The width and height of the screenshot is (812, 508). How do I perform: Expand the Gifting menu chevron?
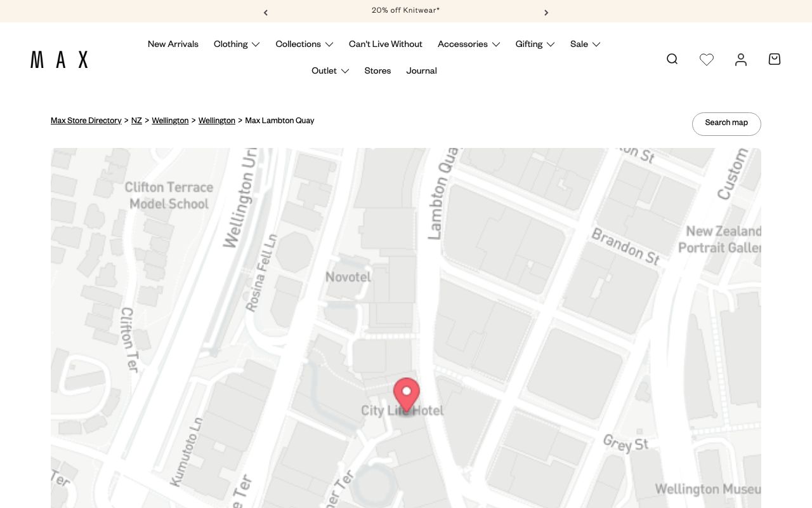click(551, 44)
